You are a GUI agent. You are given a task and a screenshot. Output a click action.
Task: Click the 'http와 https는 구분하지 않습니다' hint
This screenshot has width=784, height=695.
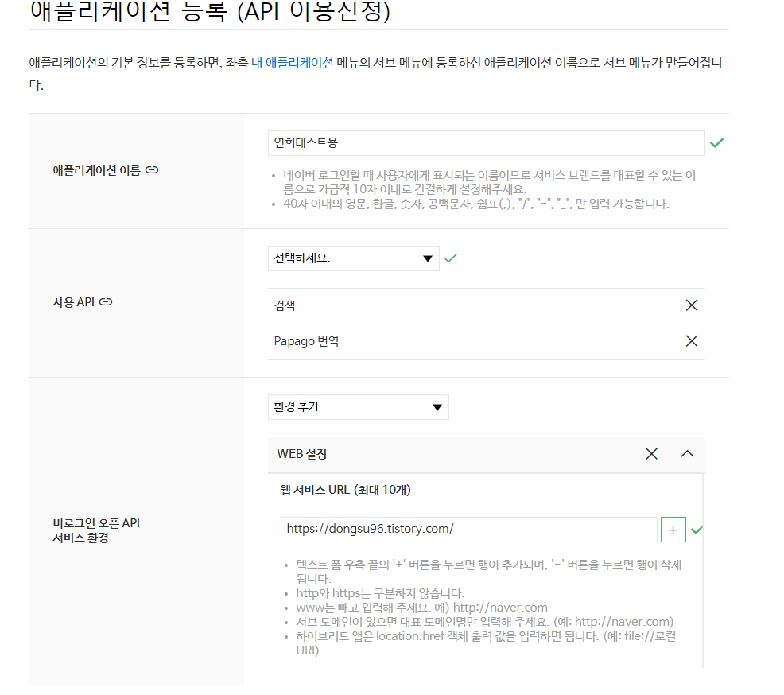(380, 593)
